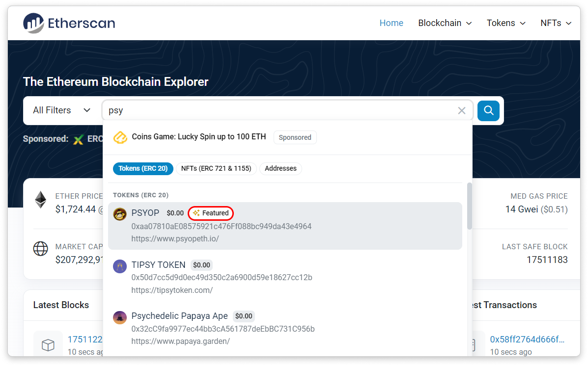This screenshot has width=588, height=366.
Task: Switch to the Addresses filter tab
Action: pyautogui.click(x=280, y=169)
